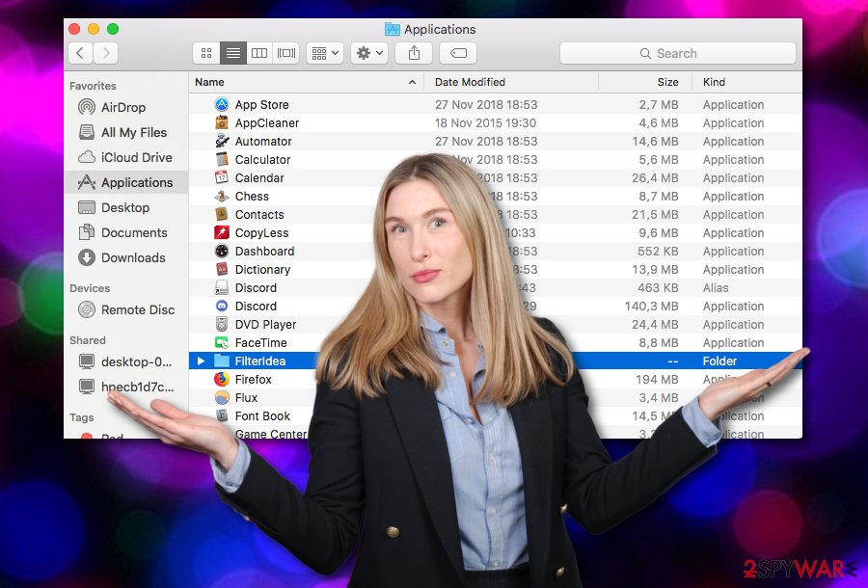Switch to icon view
Image resolution: width=868 pixels, height=588 pixels.
point(206,53)
